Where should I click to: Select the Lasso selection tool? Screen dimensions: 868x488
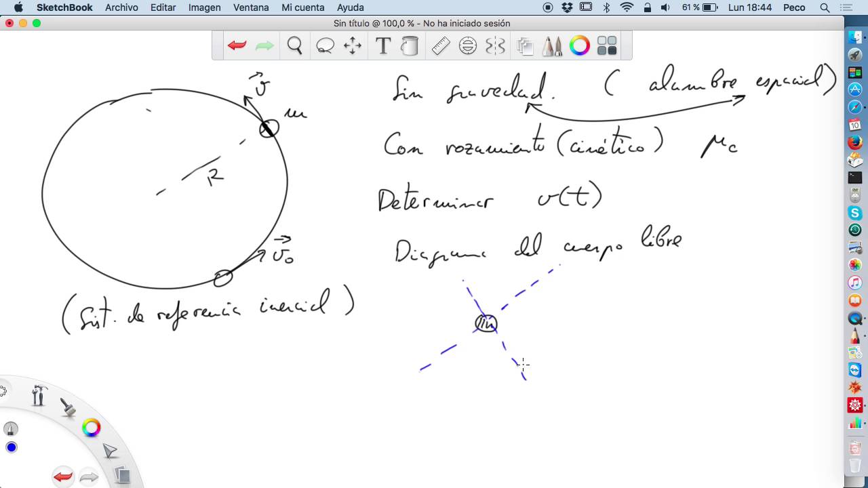coord(325,46)
